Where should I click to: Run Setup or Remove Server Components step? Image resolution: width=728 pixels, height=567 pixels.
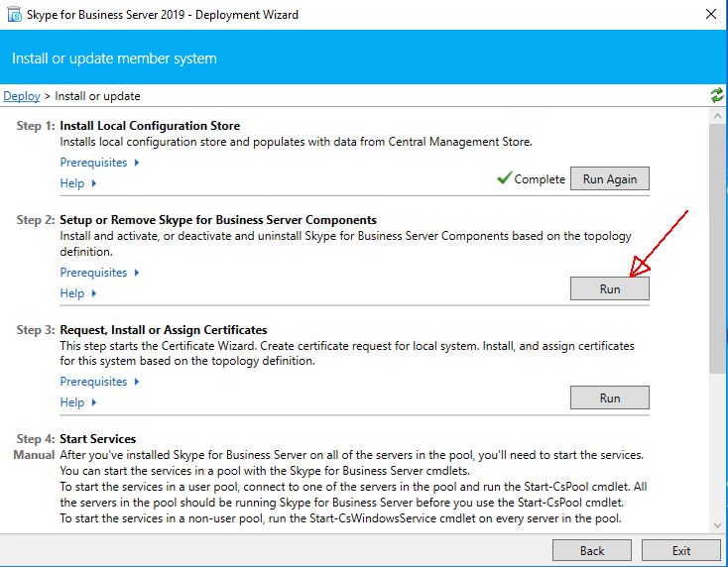[610, 288]
